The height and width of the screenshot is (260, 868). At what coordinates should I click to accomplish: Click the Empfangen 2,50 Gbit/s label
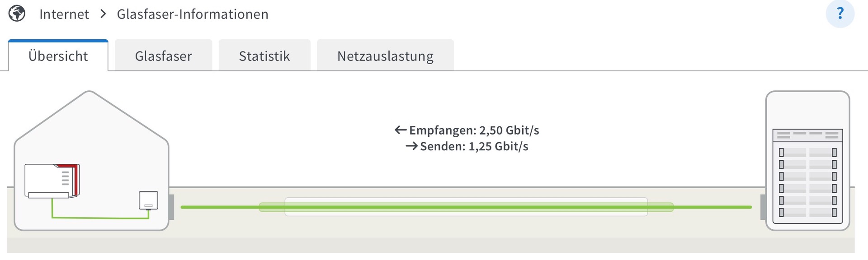[x=474, y=130]
